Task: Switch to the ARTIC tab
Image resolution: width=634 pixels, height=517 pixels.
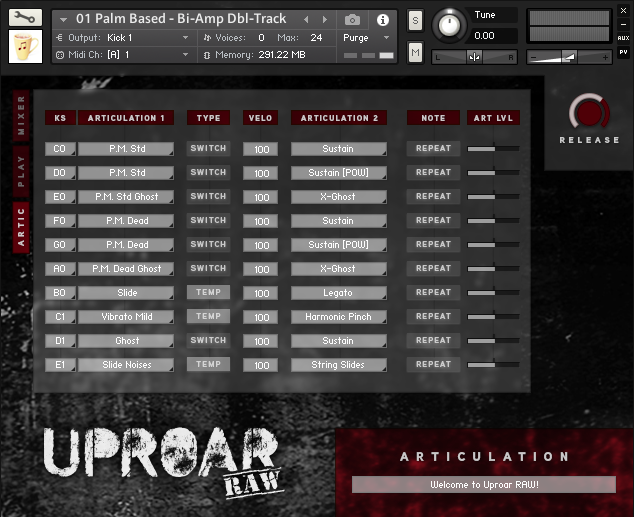Action: [21, 227]
